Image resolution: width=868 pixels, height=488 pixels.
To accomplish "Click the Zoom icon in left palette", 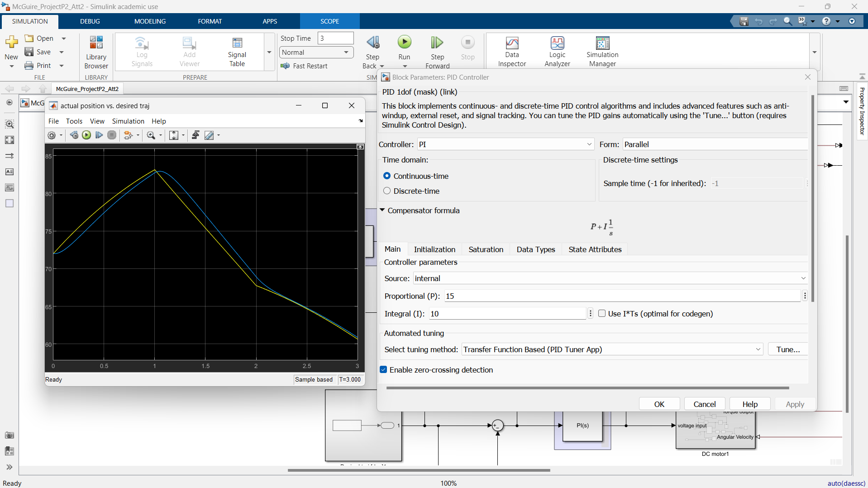I will tap(10, 124).
